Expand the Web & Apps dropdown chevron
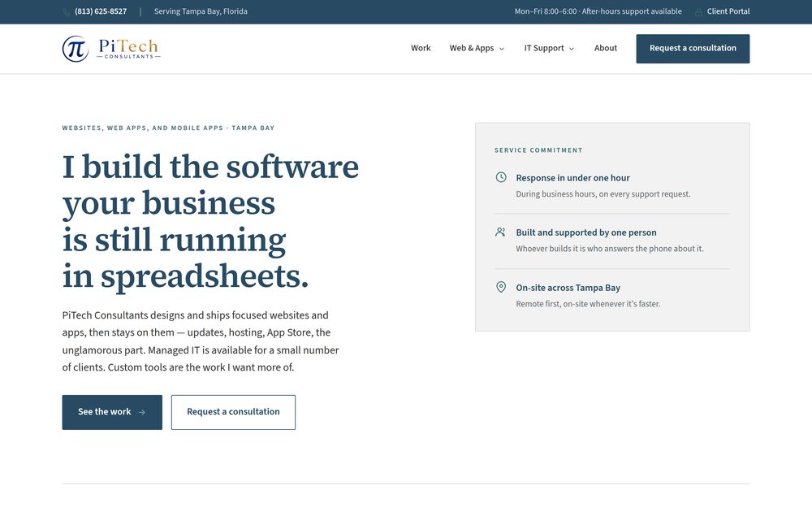Image resolution: width=812 pixels, height=508 pixels. pos(501,49)
